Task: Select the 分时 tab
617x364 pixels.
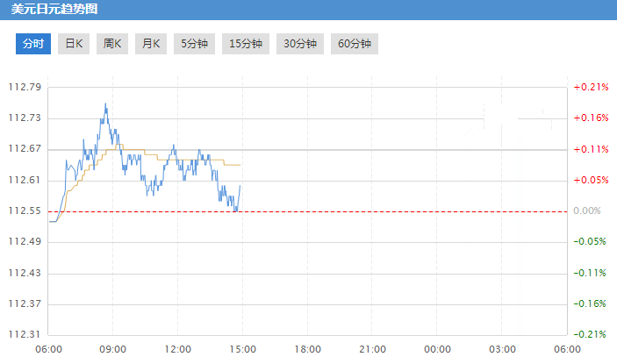Action: (33, 44)
